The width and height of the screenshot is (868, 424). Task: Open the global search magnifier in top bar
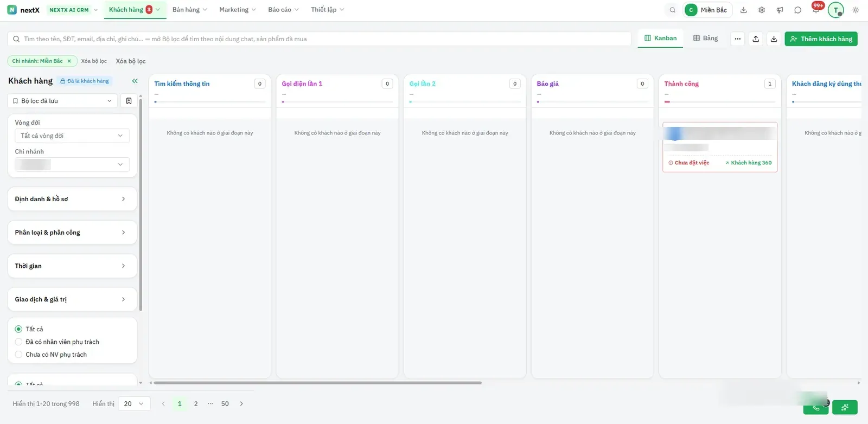click(672, 10)
